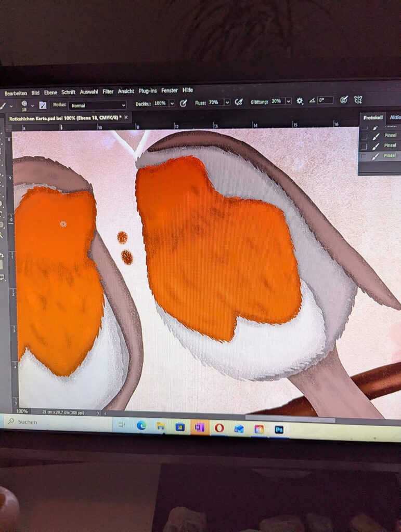Toggle history source checkbox of first Pinsel state
This screenshot has height=532, width=401.
tap(364, 136)
